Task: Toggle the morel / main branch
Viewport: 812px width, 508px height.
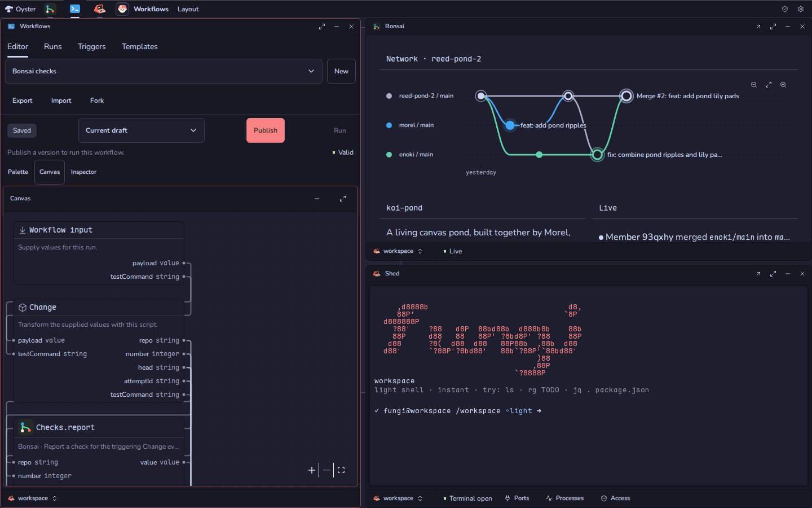Action: pos(410,125)
